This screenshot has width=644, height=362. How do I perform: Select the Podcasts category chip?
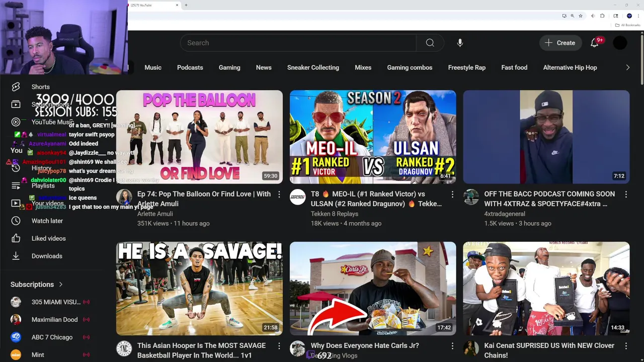coord(190,67)
